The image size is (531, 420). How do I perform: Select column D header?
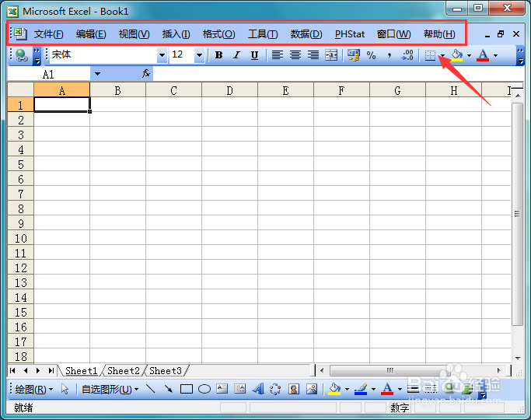pyautogui.click(x=229, y=90)
